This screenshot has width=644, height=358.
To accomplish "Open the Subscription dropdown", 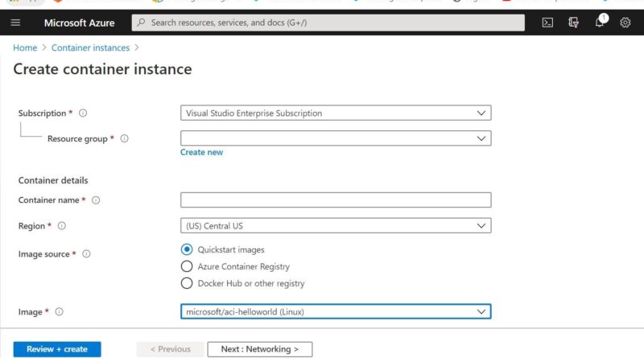I will click(336, 113).
